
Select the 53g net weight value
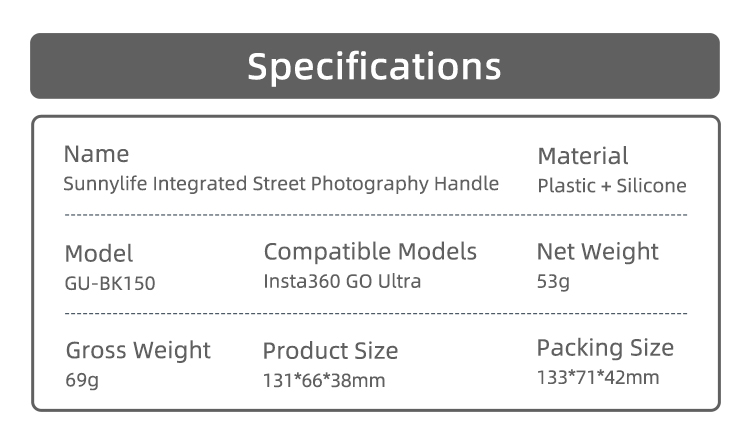[x=553, y=282]
